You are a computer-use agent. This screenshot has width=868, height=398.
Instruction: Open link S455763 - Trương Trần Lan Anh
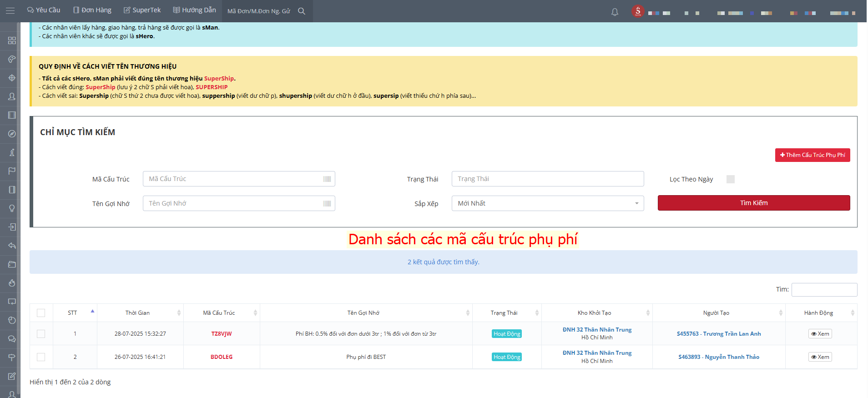pos(719,334)
